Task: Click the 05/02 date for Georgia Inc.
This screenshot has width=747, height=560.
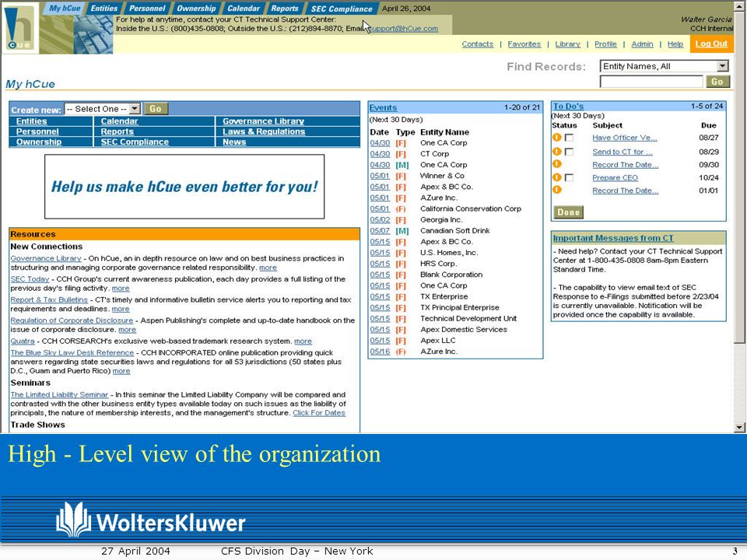Action: [x=380, y=220]
